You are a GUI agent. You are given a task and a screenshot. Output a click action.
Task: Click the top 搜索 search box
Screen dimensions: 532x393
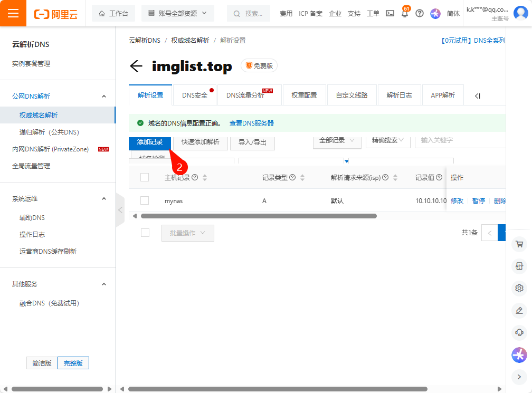tap(249, 13)
